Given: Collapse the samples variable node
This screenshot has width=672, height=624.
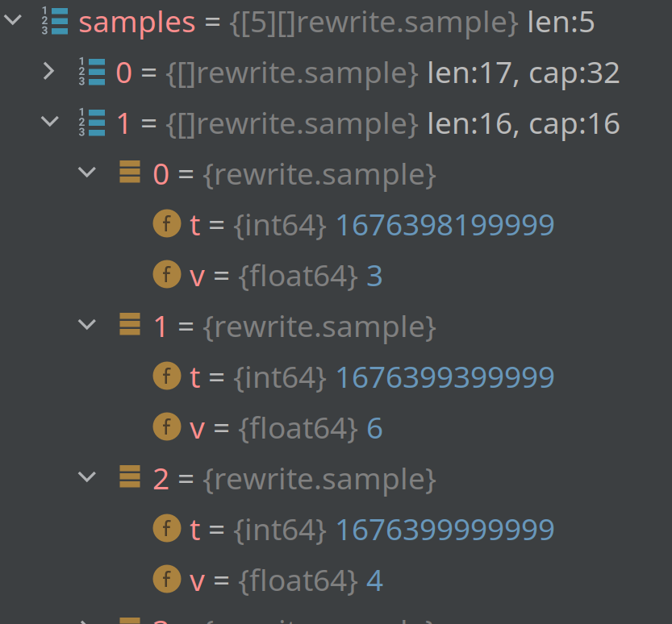Looking at the screenshot, I should click(13, 19).
